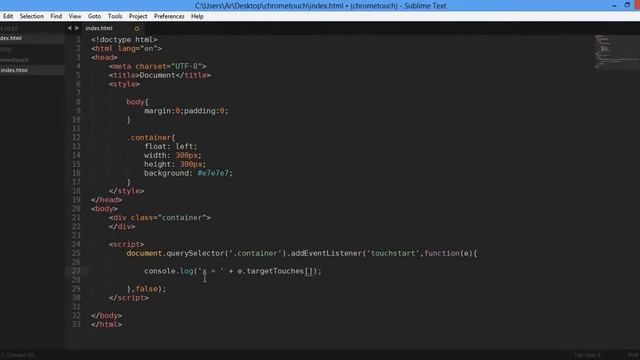Minimize the Sublime Text window
The height and width of the screenshot is (360, 640).
coord(614,5)
